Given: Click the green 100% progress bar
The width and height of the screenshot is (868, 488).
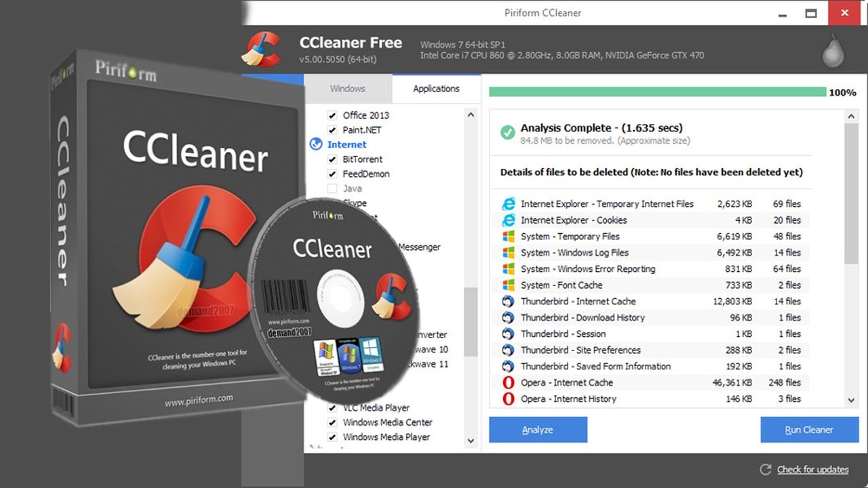Looking at the screenshot, I should 657,92.
